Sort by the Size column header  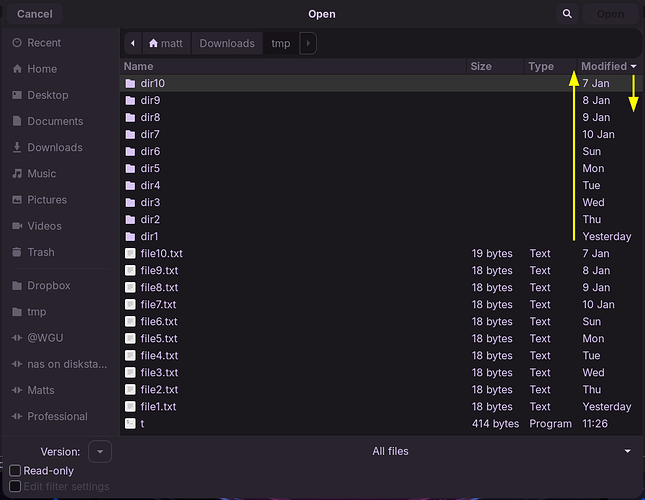[x=481, y=66]
